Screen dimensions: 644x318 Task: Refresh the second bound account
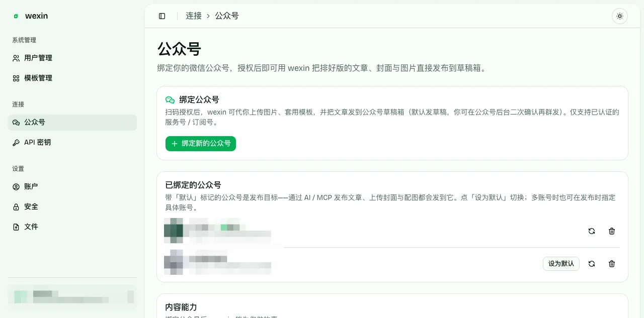coord(592,264)
